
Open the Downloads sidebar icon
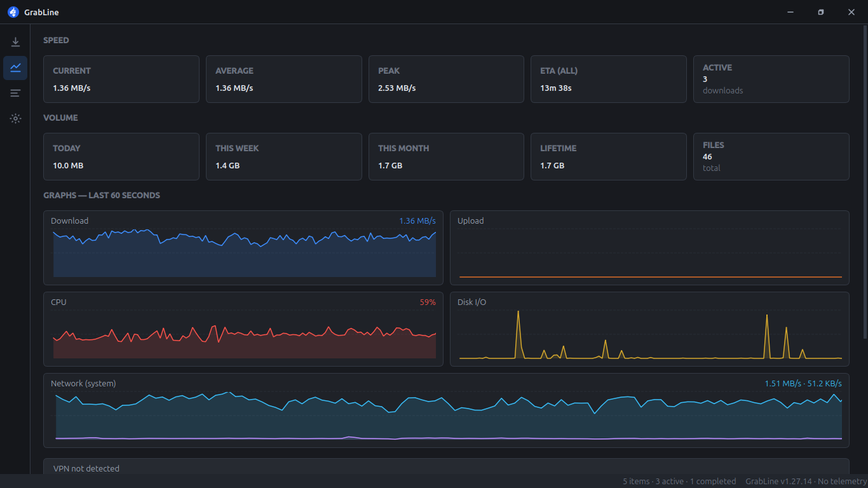pyautogui.click(x=15, y=43)
